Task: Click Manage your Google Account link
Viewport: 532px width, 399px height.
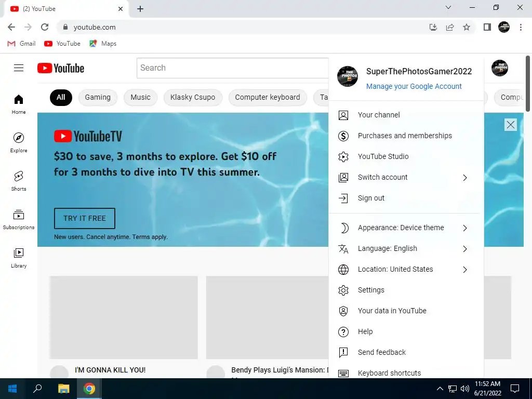Action: click(414, 87)
